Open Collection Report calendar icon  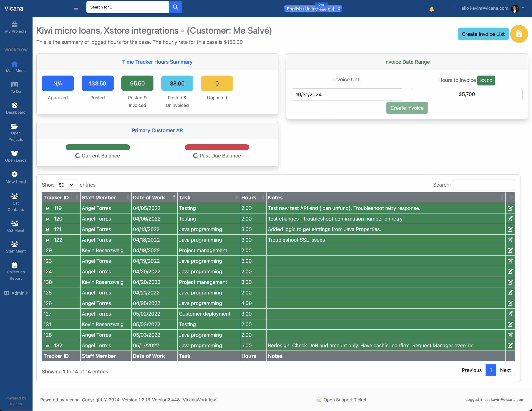15,265
